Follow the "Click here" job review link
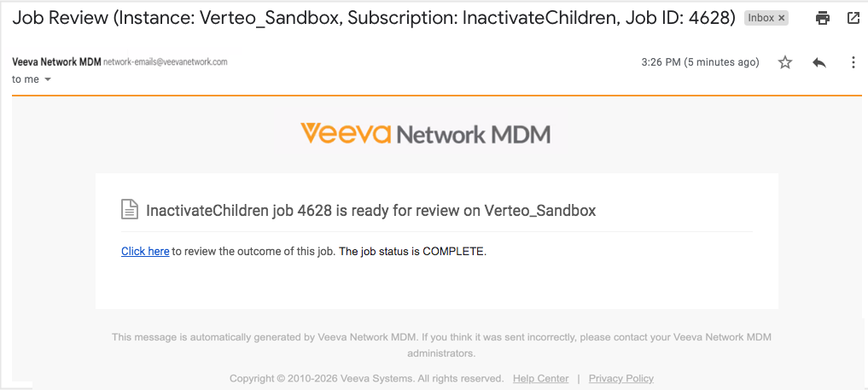This screenshot has width=868, height=390. pyautogui.click(x=145, y=252)
